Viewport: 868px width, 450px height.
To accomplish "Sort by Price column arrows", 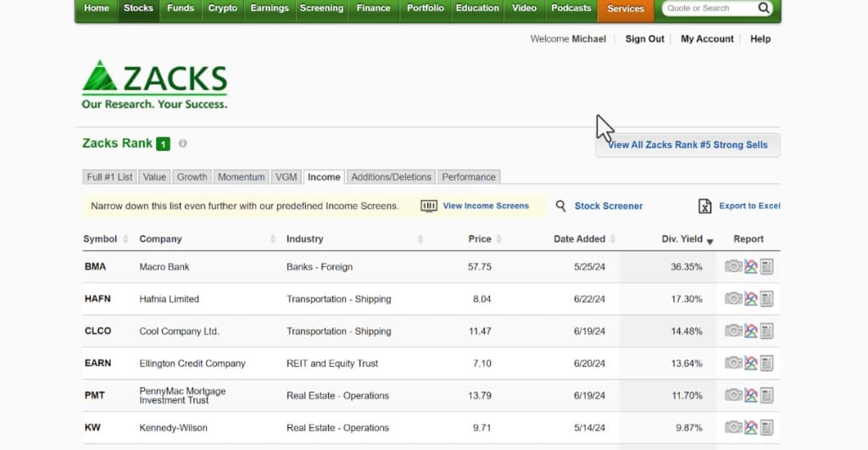I will (498, 239).
